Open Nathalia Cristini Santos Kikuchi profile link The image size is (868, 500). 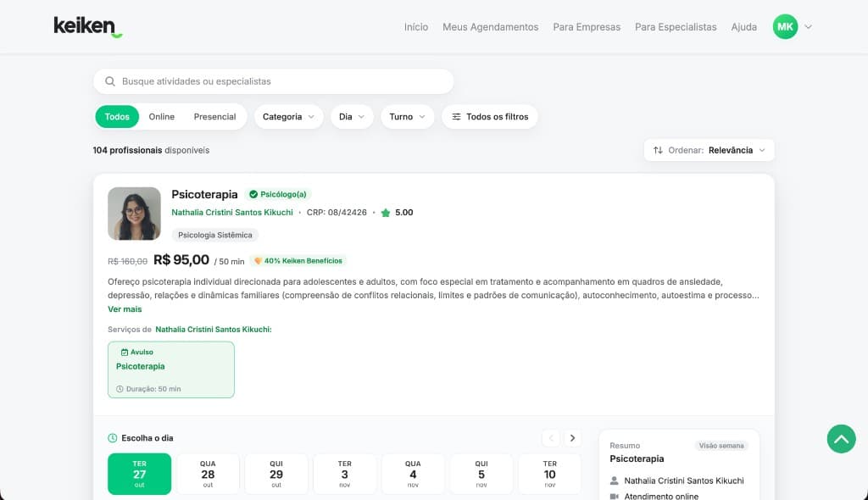tap(232, 213)
